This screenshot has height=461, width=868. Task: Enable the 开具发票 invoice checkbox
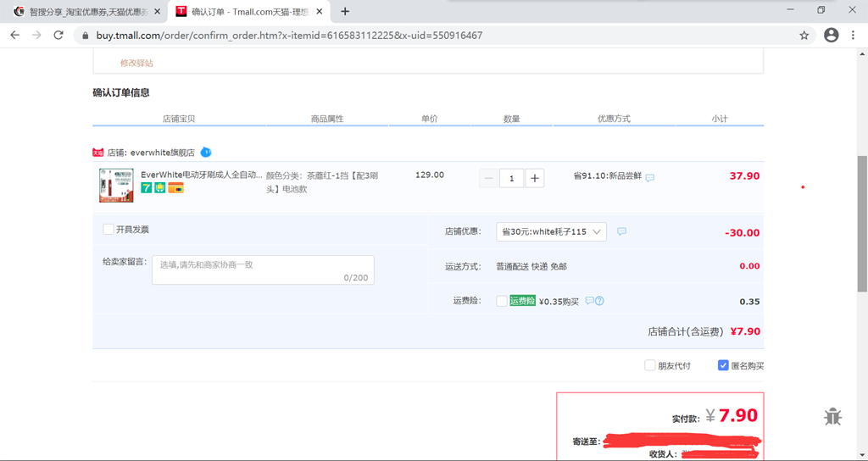(x=108, y=230)
